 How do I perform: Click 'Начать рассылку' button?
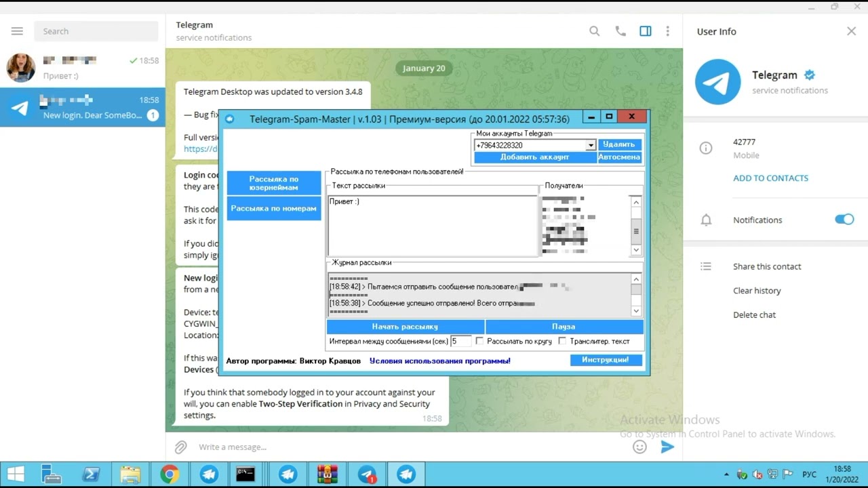tap(405, 327)
